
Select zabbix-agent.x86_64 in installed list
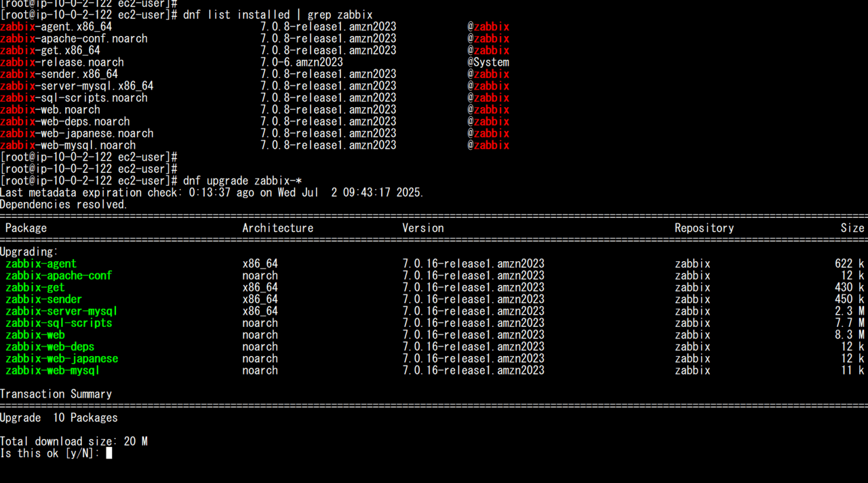pos(56,26)
